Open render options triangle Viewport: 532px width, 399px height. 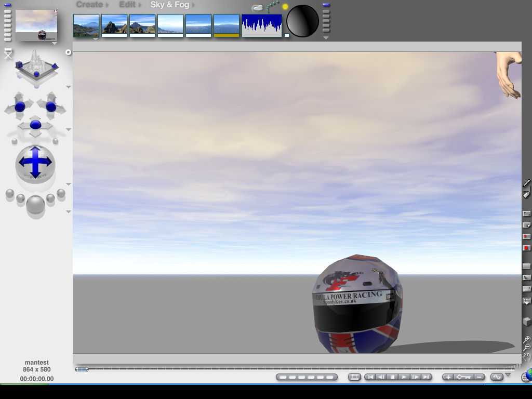(69, 212)
